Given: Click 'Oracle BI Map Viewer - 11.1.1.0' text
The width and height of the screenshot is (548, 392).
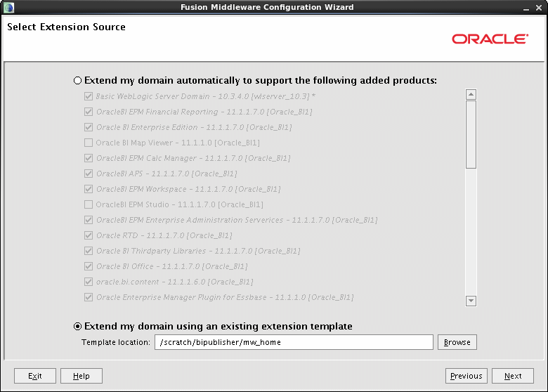Looking at the screenshot, I should click(178, 143).
